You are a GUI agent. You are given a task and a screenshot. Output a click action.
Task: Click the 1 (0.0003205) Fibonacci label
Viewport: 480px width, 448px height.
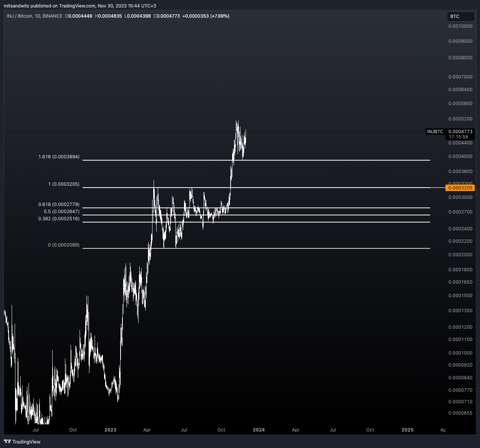coord(64,184)
